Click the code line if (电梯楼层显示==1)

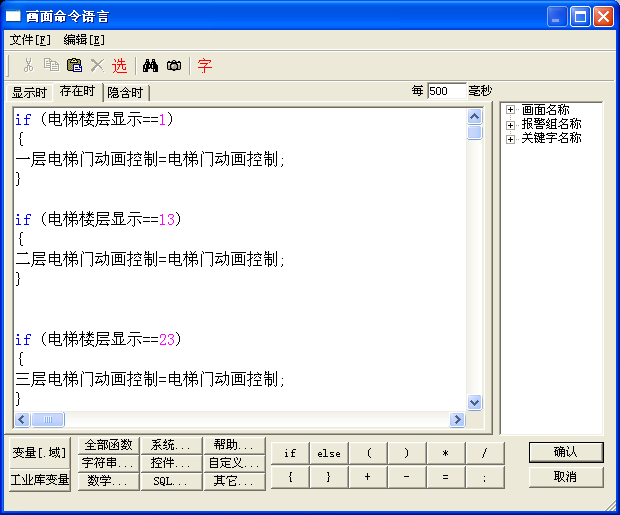94,119
